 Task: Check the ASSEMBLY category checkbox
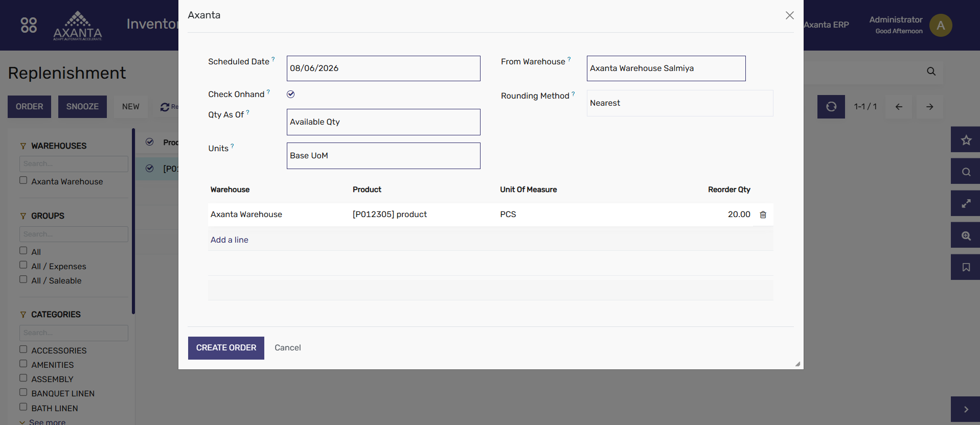[x=23, y=377]
